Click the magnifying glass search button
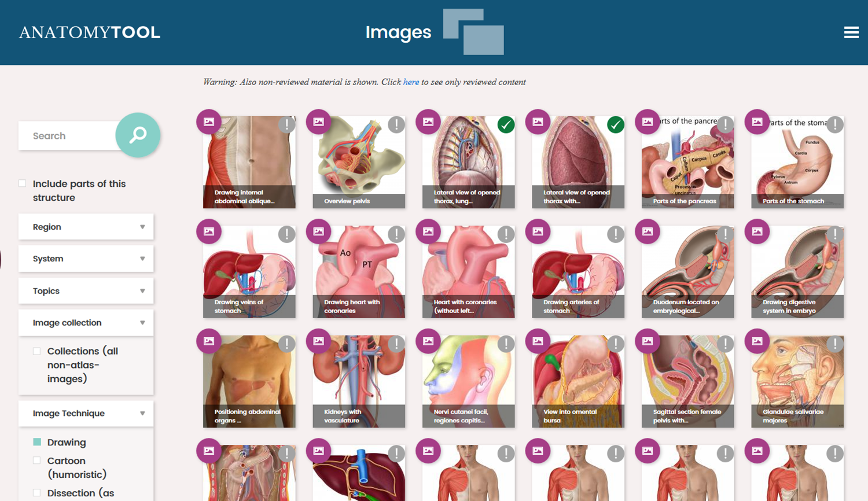This screenshot has height=501, width=868. (138, 135)
